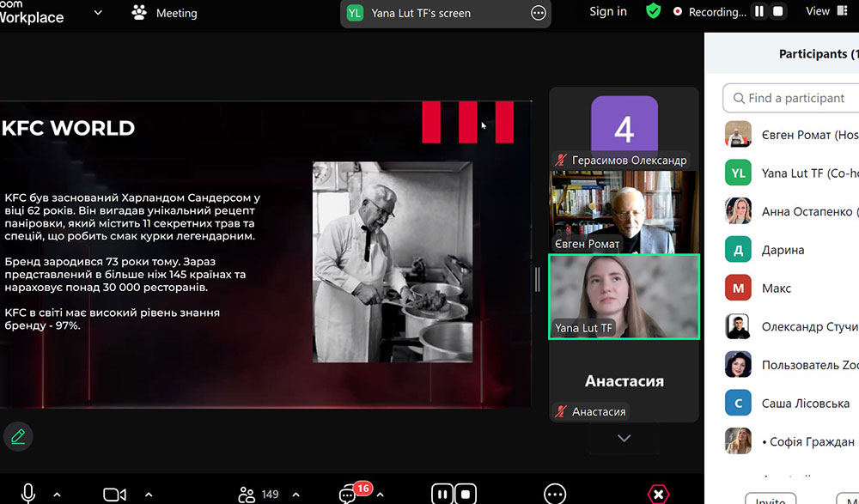Select Анастасия video tile

click(x=624, y=380)
